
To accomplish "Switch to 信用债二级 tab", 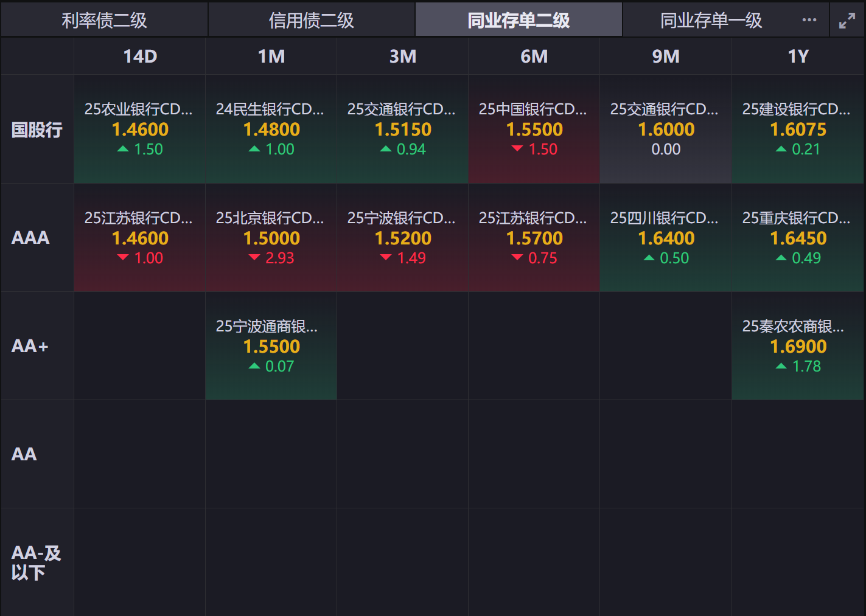I will click(312, 20).
